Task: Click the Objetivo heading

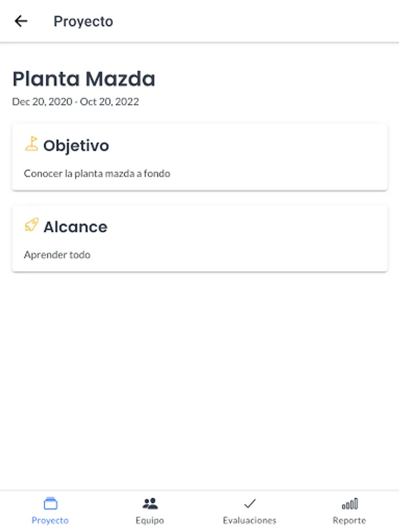Action: click(x=76, y=145)
